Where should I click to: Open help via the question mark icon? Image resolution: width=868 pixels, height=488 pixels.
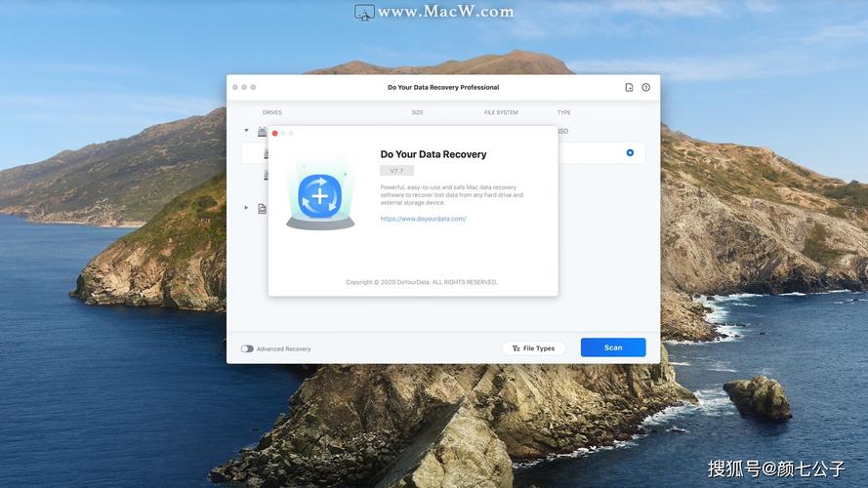[x=645, y=87]
